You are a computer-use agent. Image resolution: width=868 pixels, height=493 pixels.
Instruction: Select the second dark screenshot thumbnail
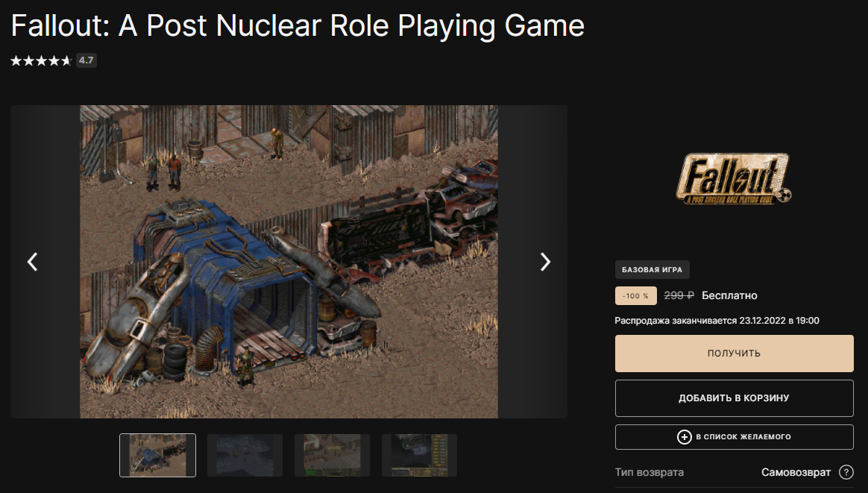pyautogui.click(x=245, y=455)
